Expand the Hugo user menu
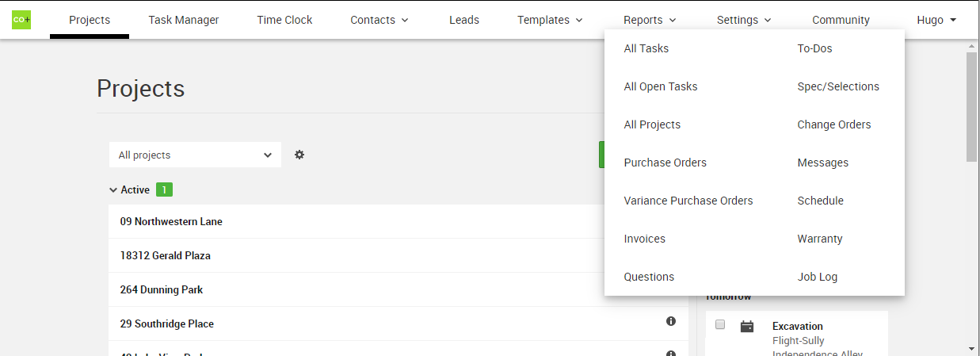 click(x=936, y=20)
